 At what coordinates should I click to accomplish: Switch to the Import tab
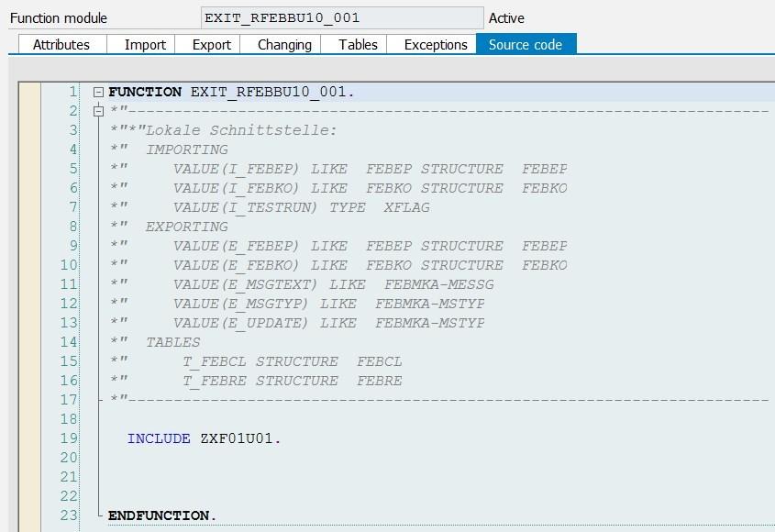point(141,45)
